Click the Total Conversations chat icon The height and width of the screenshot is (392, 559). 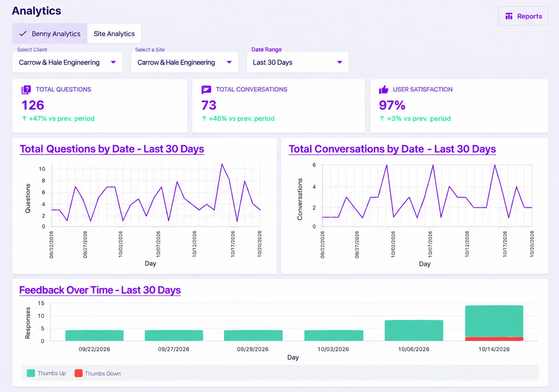(206, 90)
